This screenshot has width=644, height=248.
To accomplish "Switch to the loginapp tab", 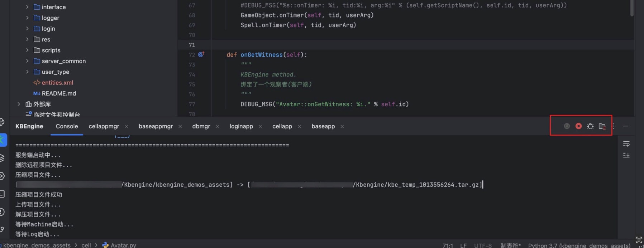I will pos(241,126).
